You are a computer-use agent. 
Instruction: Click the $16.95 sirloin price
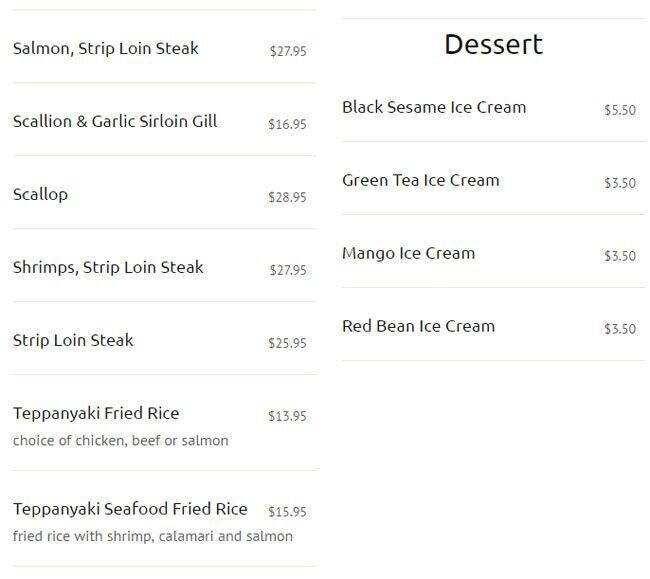pos(288,125)
